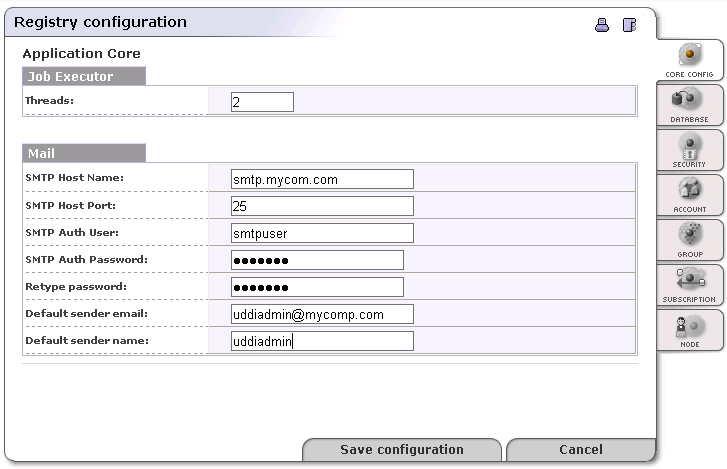727x469 pixels.
Task: Click the Retype password field
Action: point(316,287)
